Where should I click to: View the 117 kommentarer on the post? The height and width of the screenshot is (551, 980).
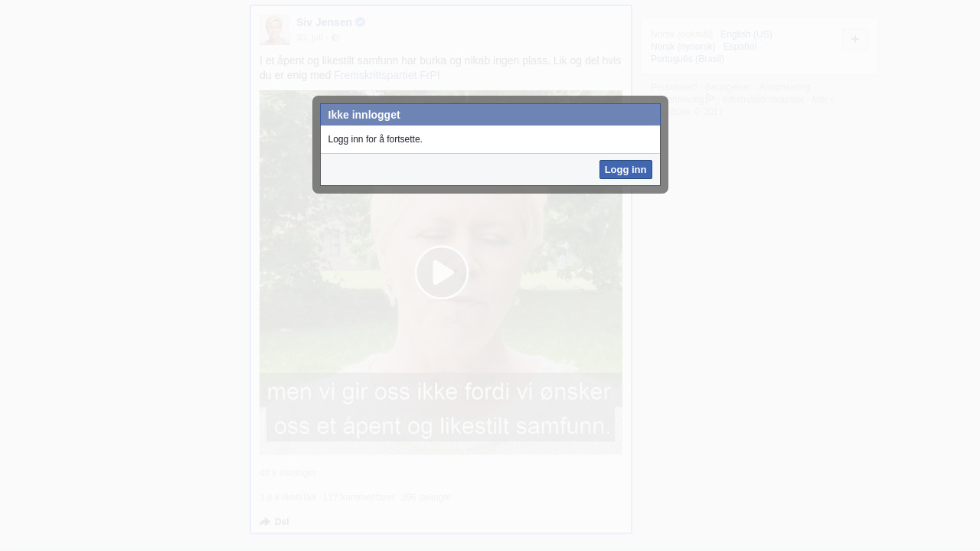[358, 497]
